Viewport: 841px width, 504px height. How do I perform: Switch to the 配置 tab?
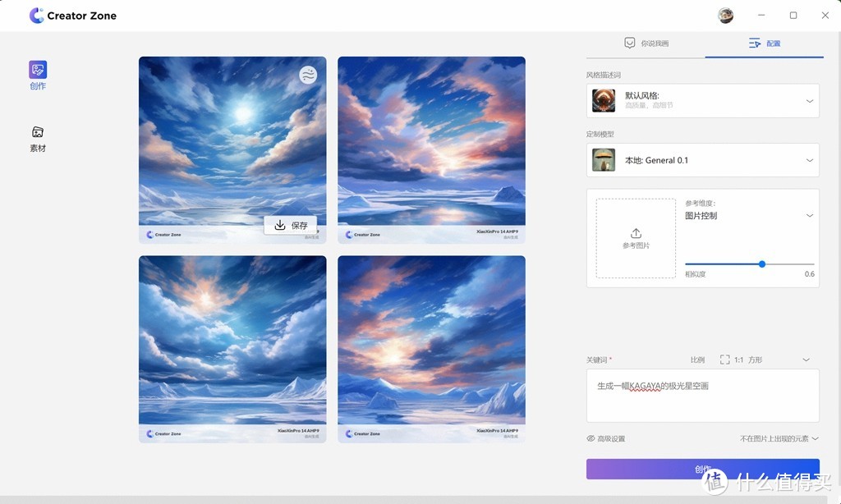coord(764,44)
